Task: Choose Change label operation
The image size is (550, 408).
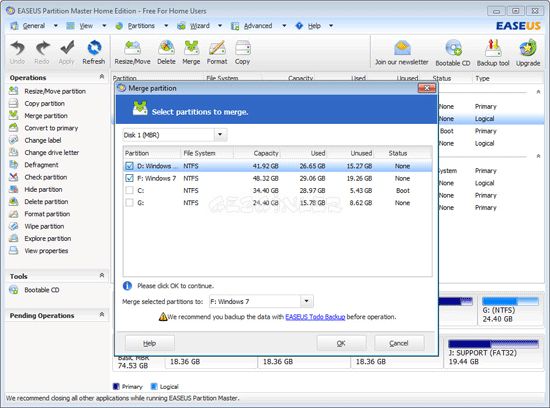Action: click(43, 140)
